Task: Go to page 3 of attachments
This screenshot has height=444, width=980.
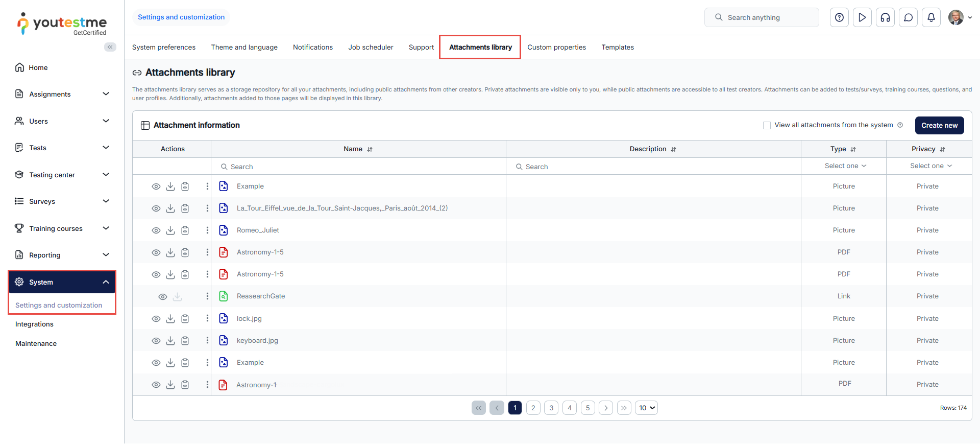Action: (551, 408)
